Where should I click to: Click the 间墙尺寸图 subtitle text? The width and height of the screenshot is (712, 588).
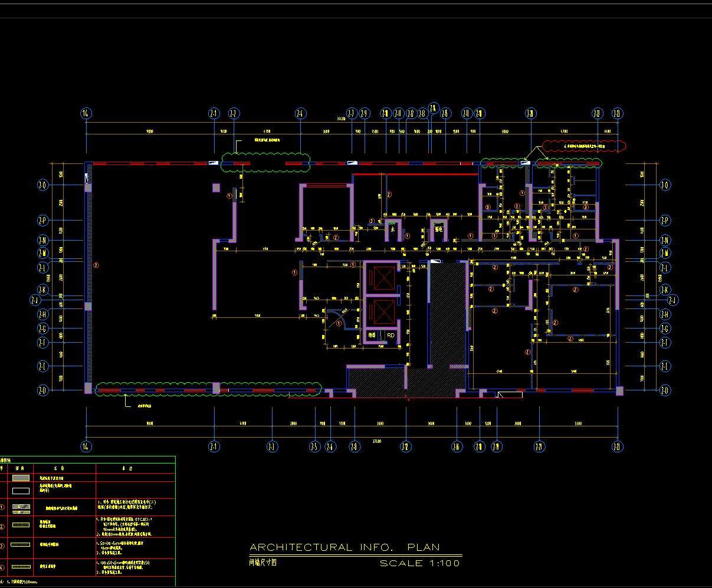click(263, 563)
